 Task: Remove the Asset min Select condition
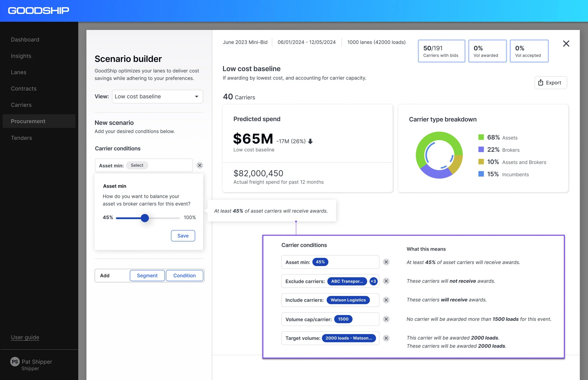pos(200,165)
